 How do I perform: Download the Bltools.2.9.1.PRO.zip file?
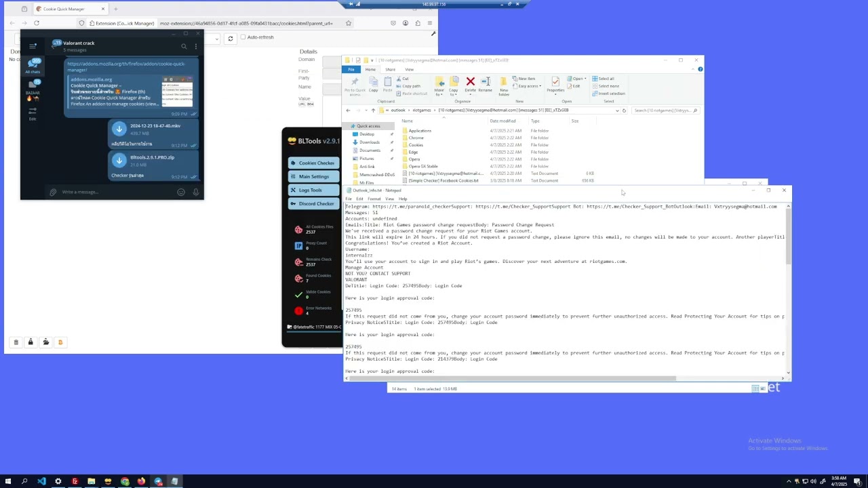coord(119,160)
